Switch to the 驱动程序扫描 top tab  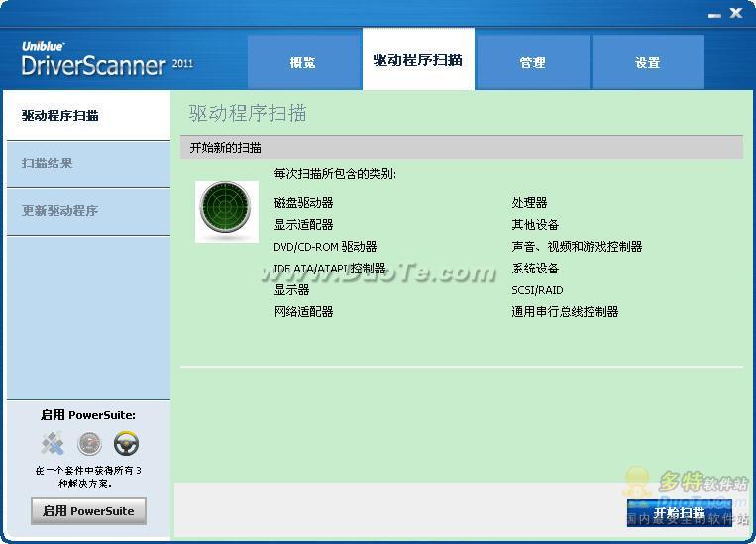tap(418, 58)
